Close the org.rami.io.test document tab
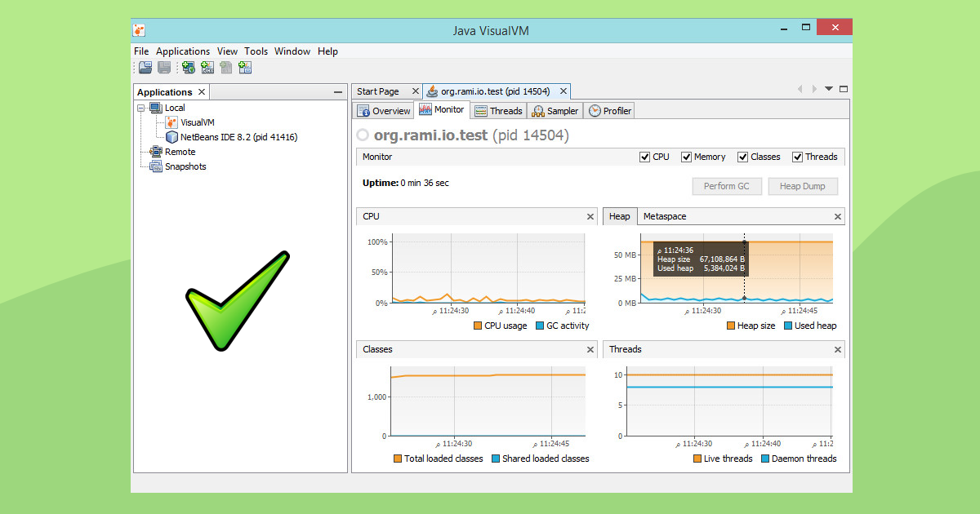The width and height of the screenshot is (980, 514). click(x=563, y=91)
